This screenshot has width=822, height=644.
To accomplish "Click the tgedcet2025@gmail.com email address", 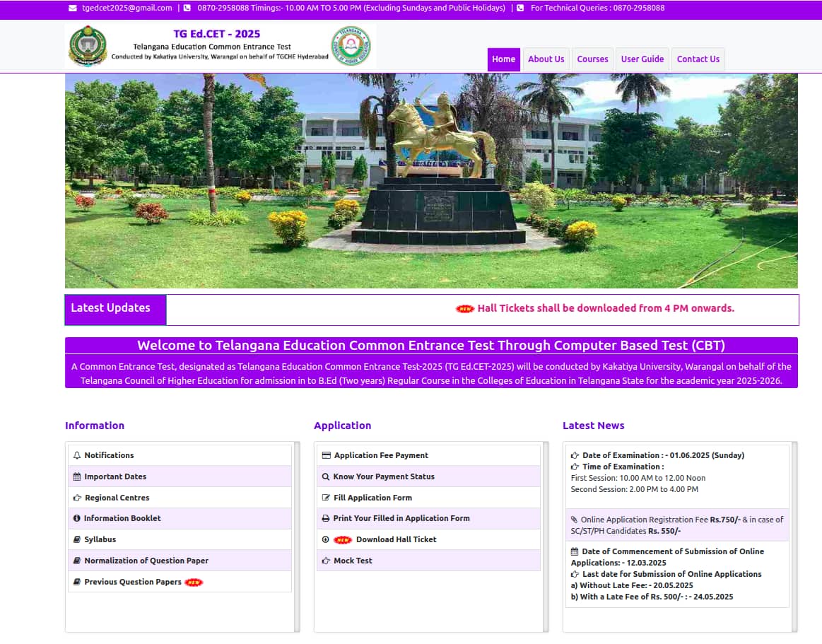I will point(127,8).
